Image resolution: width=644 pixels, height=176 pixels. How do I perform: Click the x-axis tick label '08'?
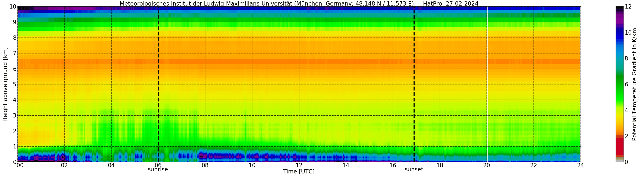click(x=205, y=165)
